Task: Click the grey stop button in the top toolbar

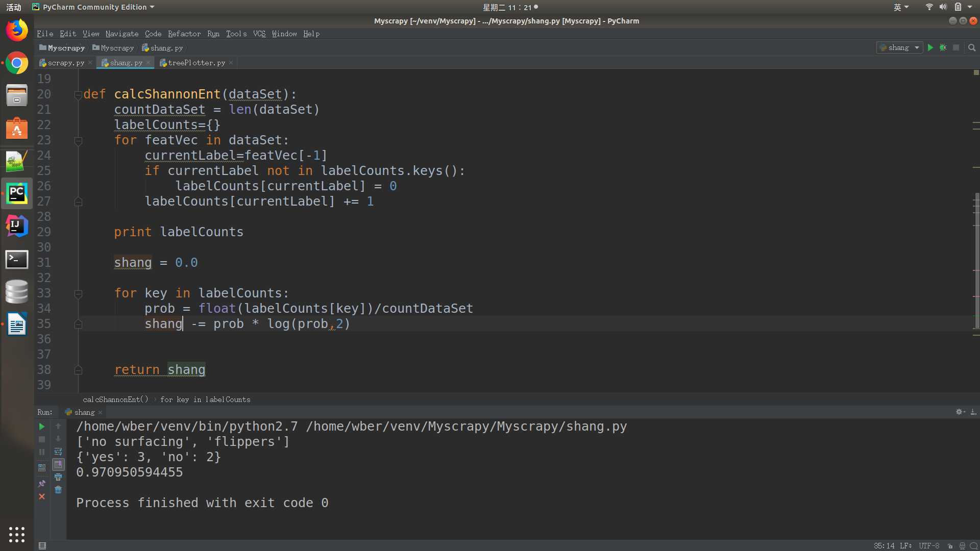Action: coord(956,47)
